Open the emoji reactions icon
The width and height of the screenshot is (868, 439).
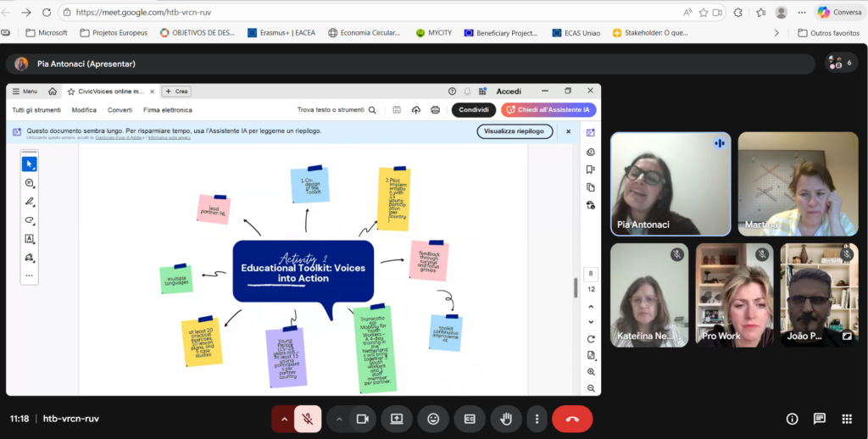click(x=433, y=419)
